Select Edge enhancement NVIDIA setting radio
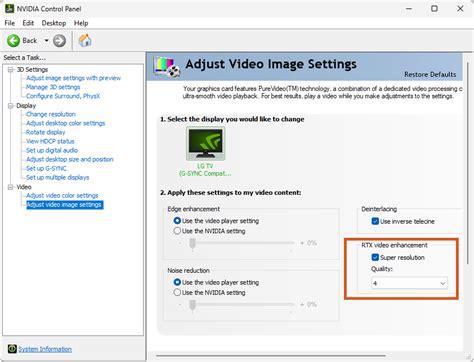Viewport: 474px width, 362px height. point(177,231)
